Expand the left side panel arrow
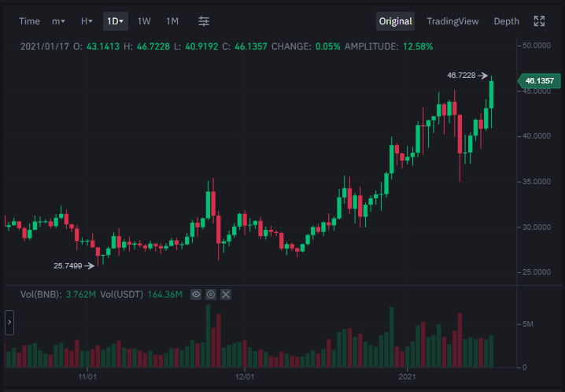The height and width of the screenshot is (392, 565). [9, 323]
